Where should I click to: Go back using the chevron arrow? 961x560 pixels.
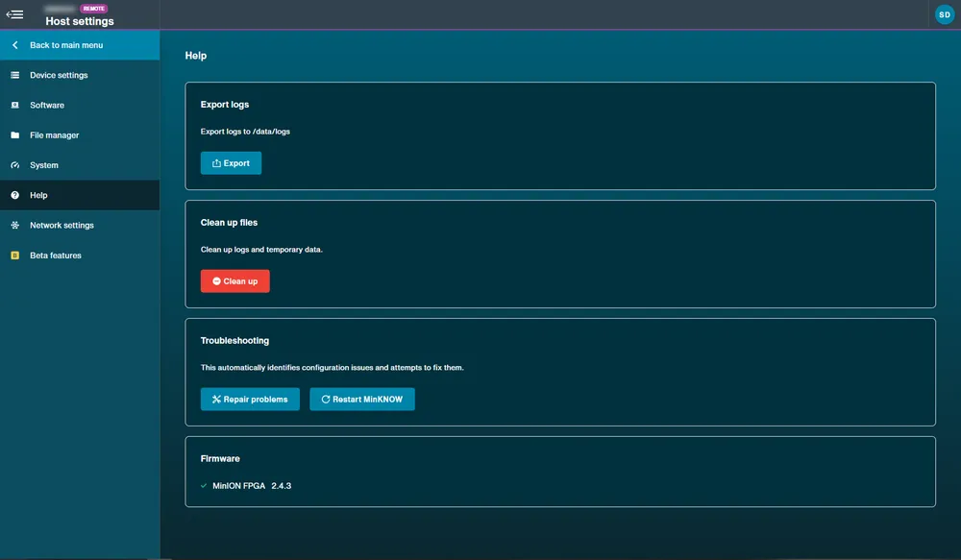[15, 45]
